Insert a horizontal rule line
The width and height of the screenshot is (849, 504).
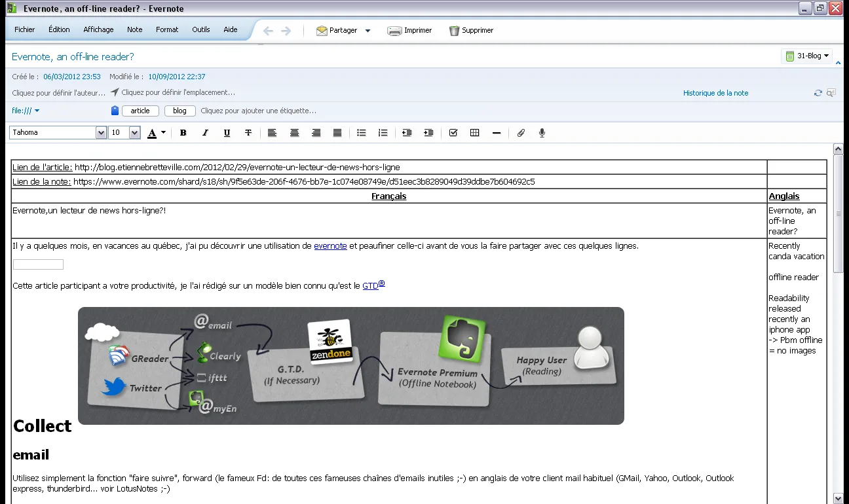pos(497,133)
